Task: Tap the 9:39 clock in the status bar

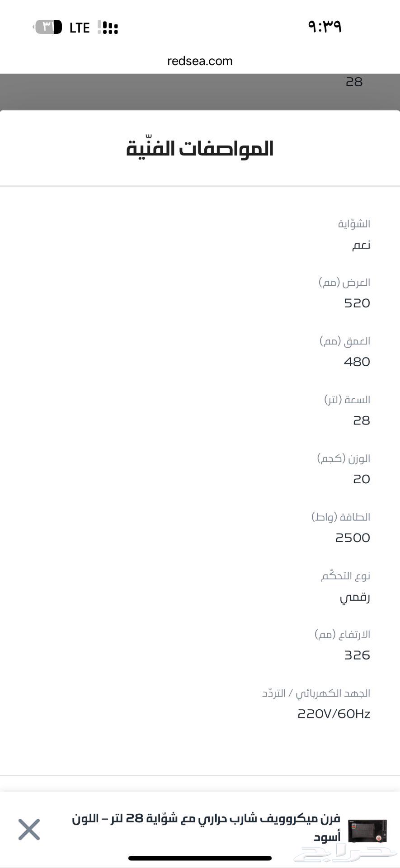Action: pos(325,26)
